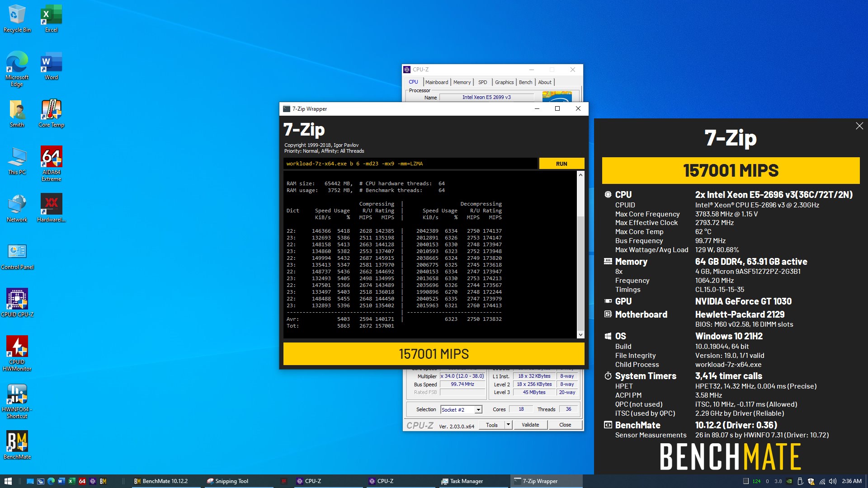Click the Edge icon pinned in taskbar
Screen dimensions: 868x488
[51, 481]
